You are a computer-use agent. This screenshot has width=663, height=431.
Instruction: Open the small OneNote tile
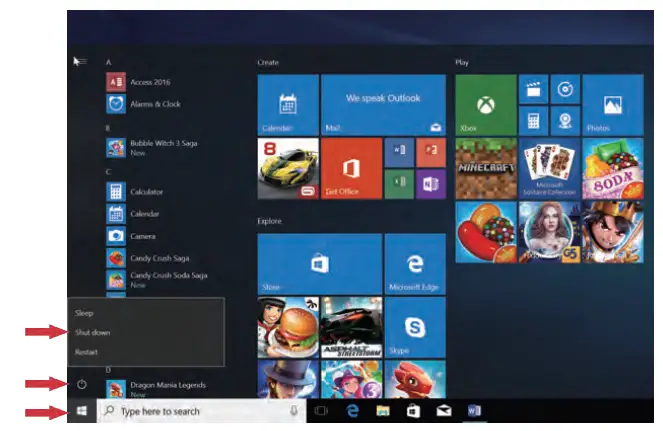[x=431, y=184]
